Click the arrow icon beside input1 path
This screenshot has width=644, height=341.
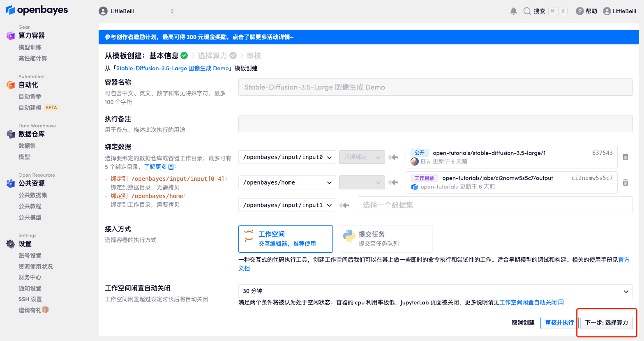pyautogui.click(x=344, y=205)
